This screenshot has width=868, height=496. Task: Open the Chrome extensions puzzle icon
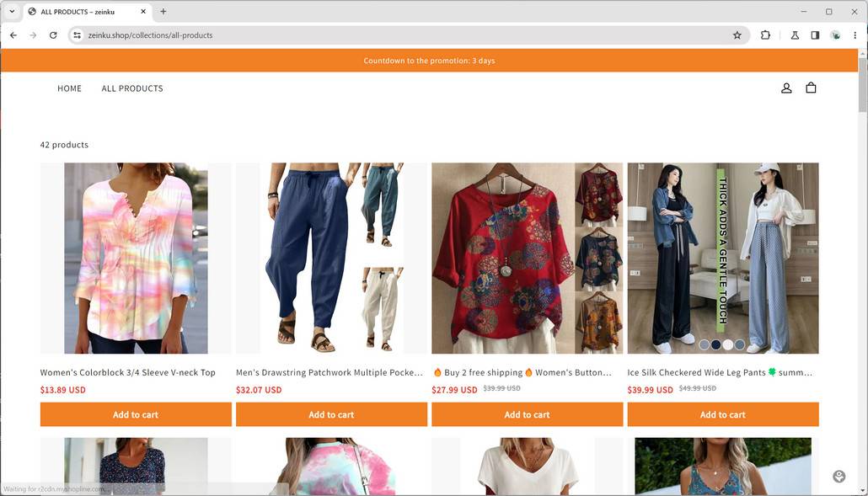pyautogui.click(x=765, y=35)
